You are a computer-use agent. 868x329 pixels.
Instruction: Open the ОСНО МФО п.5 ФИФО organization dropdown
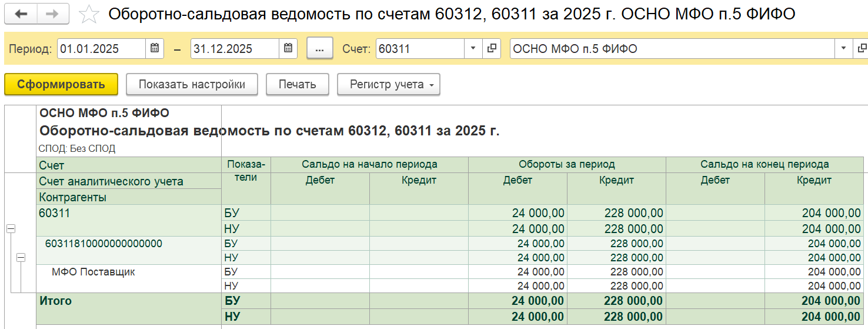click(844, 49)
